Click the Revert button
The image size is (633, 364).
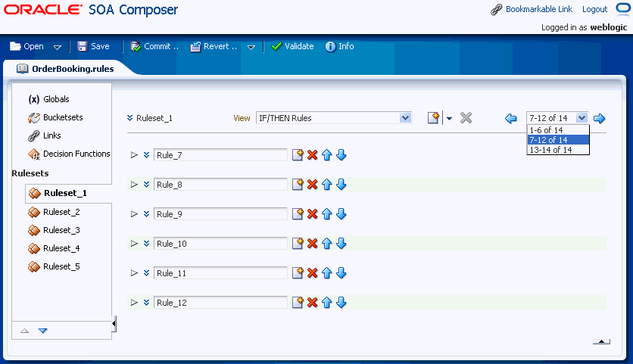214,46
